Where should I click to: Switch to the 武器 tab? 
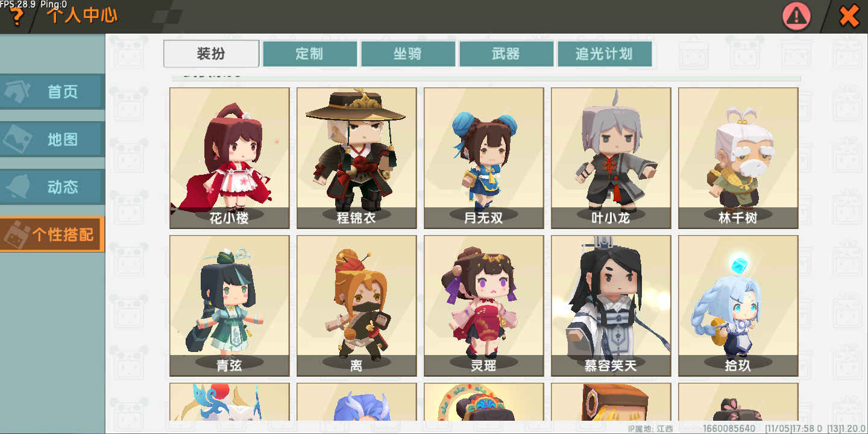tap(506, 54)
